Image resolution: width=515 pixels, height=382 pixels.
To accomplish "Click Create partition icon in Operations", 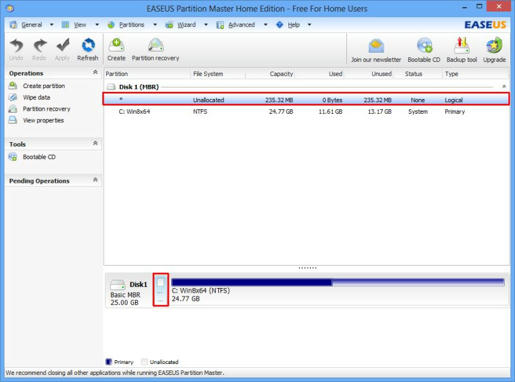I will tap(13, 86).
